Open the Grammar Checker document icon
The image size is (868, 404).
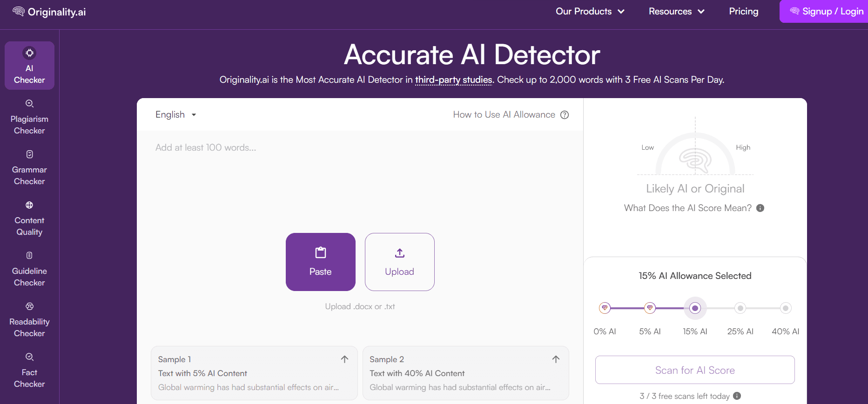[x=29, y=154]
